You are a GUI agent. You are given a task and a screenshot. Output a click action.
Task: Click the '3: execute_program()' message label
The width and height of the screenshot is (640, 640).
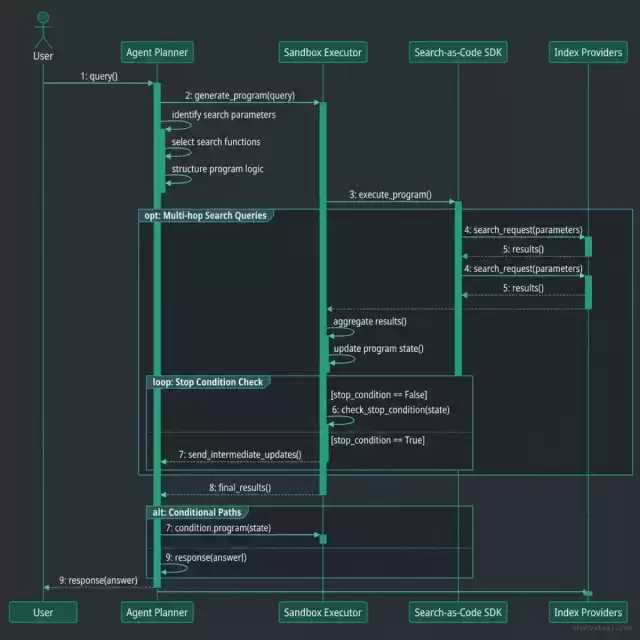(391, 195)
